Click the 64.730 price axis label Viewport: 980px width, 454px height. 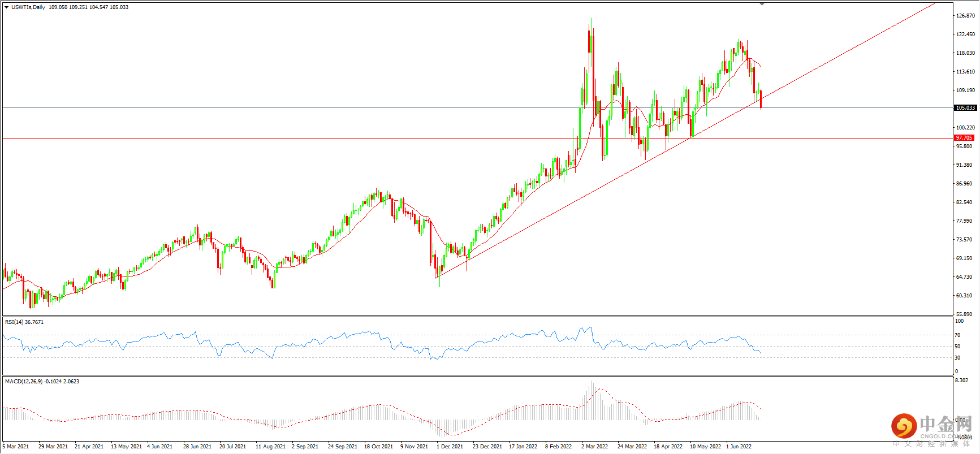pos(964,277)
